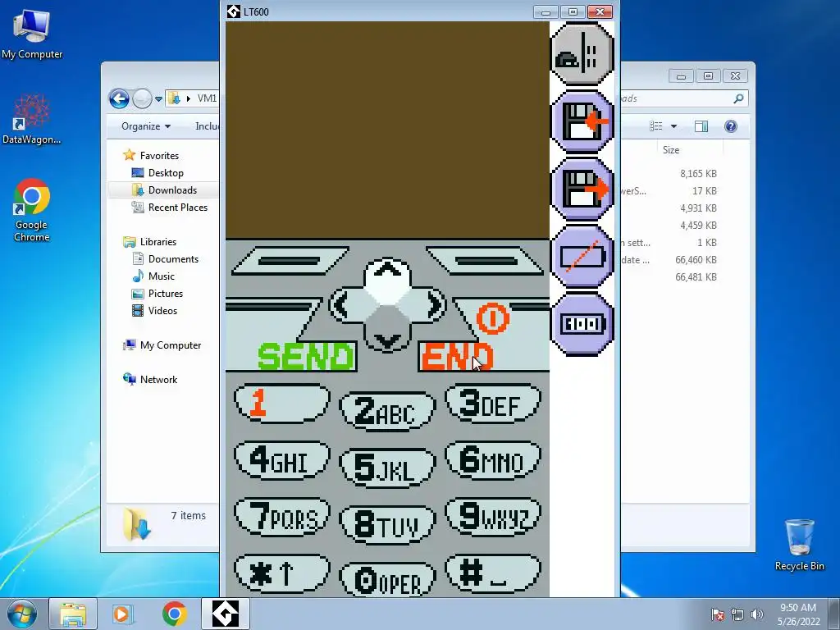The width and height of the screenshot is (840, 630).
Task: Click the full battery sidebar icon
Action: pyautogui.click(x=582, y=324)
